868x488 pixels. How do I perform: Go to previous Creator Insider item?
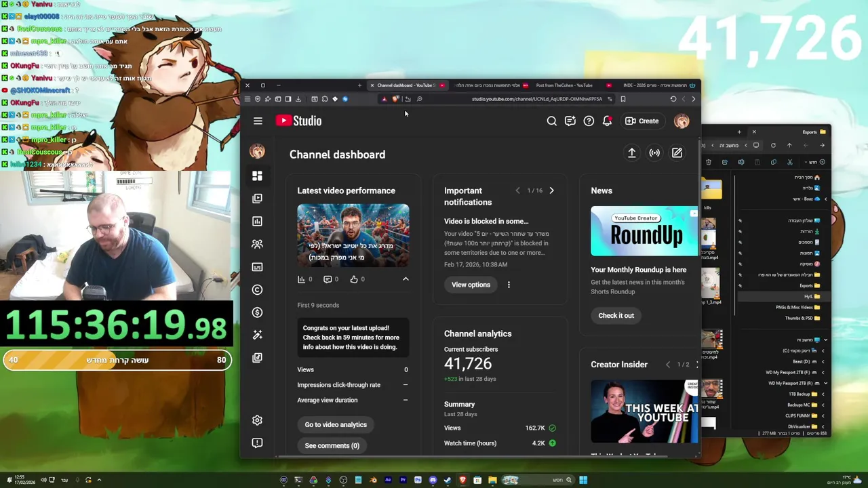(668, 365)
